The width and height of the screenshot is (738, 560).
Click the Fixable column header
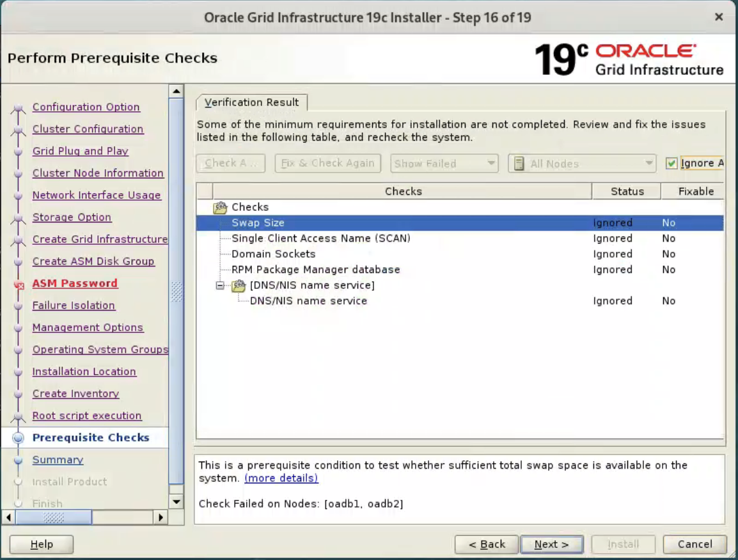click(x=693, y=192)
